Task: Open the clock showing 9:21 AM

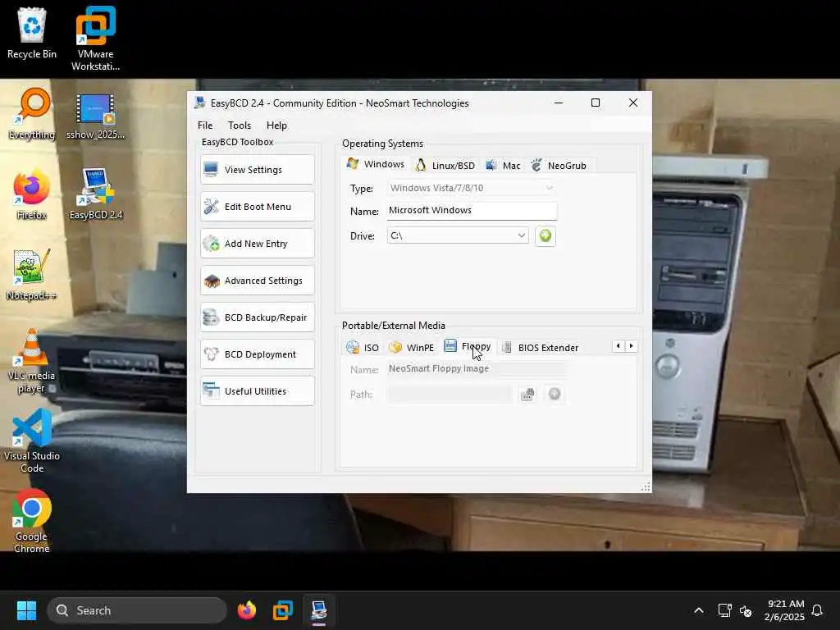Action: (x=784, y=610)
